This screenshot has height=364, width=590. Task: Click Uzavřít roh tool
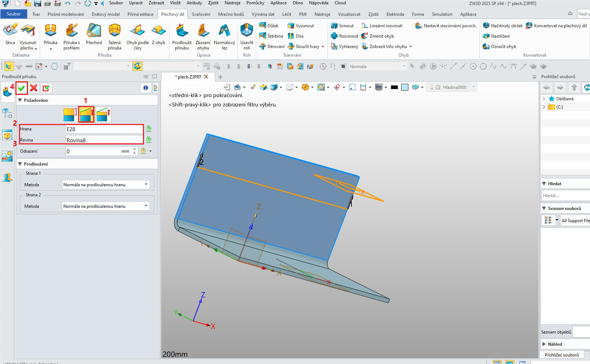point(247,37)
